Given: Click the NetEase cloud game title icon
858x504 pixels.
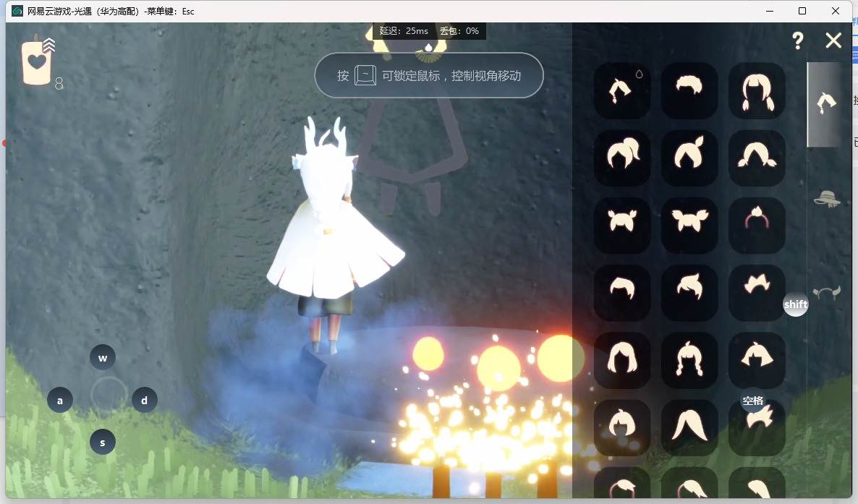Looking at the screenshot, I should coord(17,11).
